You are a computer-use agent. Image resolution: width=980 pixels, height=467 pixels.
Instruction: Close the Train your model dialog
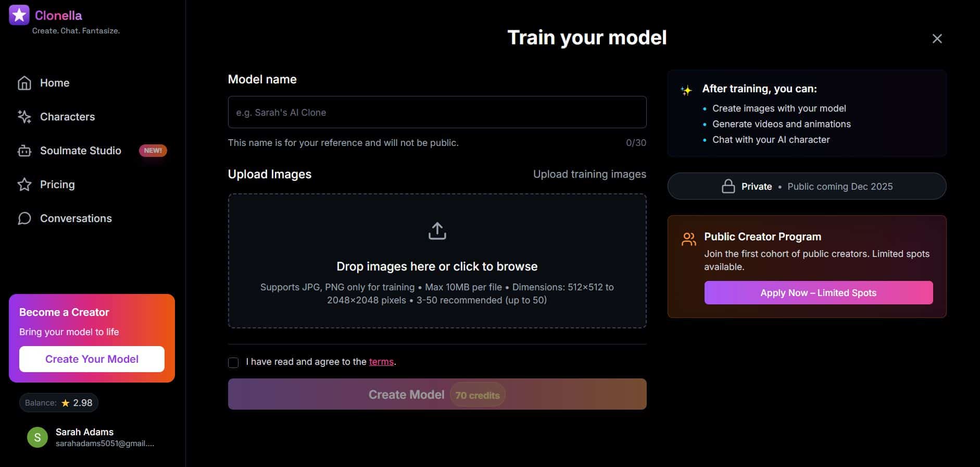937,39
